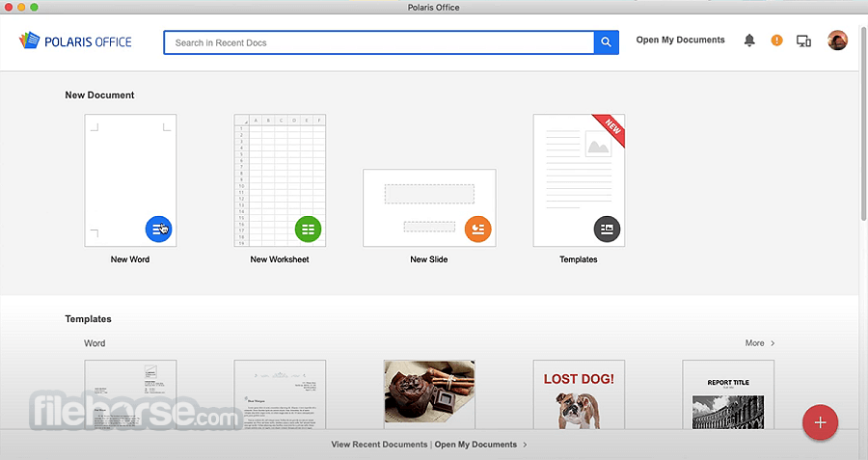Click the red plus floating button

click(x=820, y=422)
